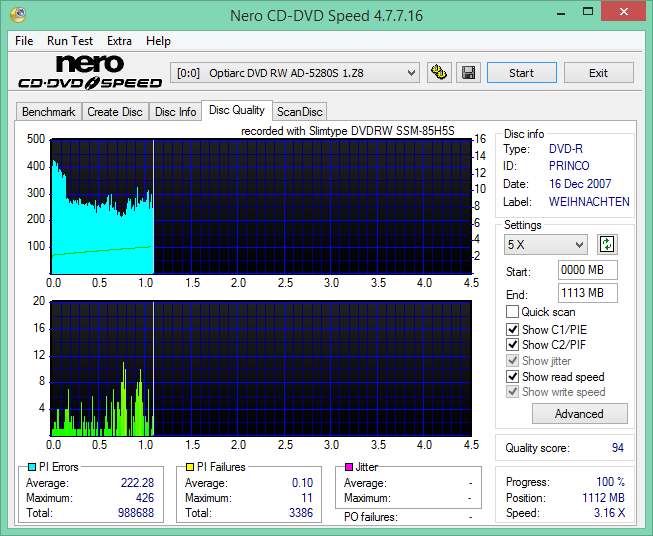Switch to the Benchmark tab
Viewport: 653px width, 536px height.
(x=49, y=112)
